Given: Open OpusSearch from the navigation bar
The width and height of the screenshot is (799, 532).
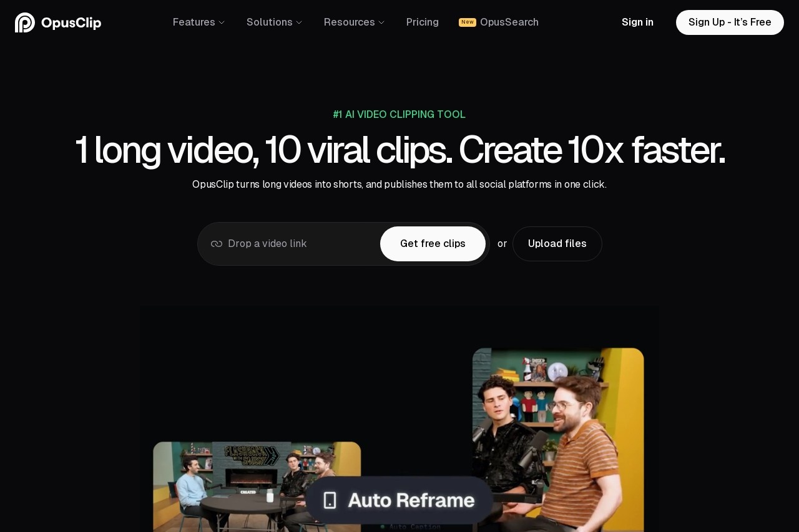Looking at the screenshot, I should coord(509,22).
